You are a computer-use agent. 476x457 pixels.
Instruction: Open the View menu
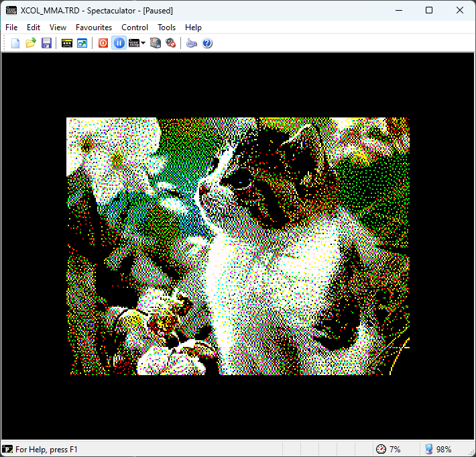[58, 28]
